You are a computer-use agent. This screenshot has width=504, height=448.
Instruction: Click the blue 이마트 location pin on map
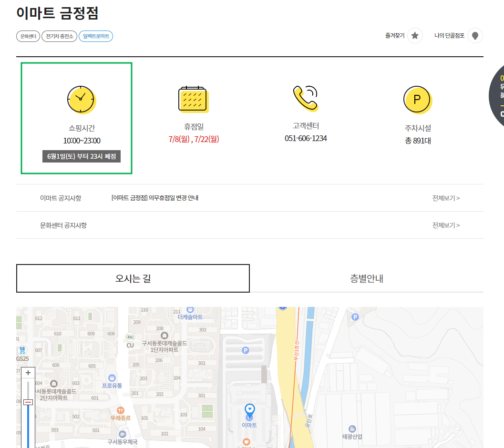tap(250, 410)
